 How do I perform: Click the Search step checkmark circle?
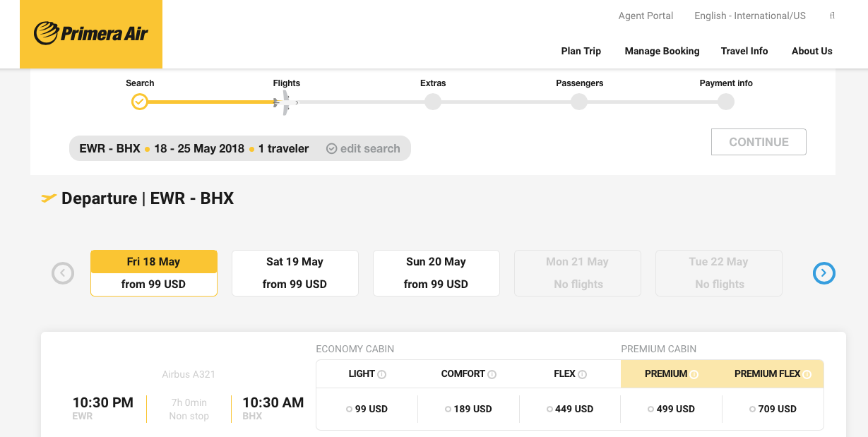point(140,102)
